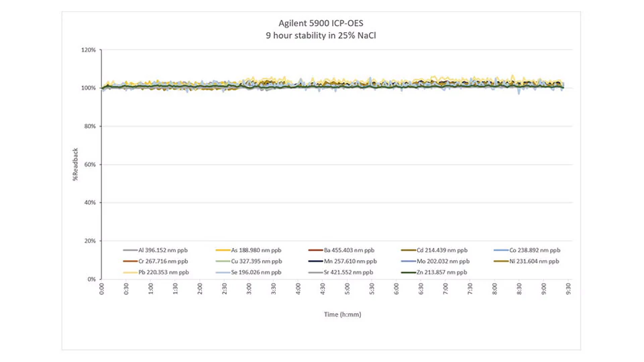The image size is (644, 362).
Task: Click the 120% label on the vertical axis
Action: click(x=89, y=50)
